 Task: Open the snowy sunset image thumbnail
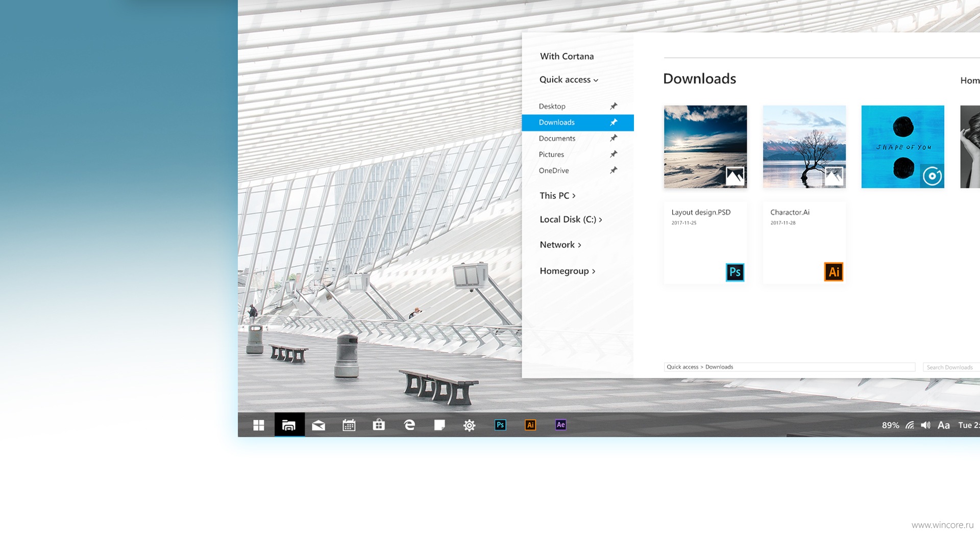coord(705,147)
